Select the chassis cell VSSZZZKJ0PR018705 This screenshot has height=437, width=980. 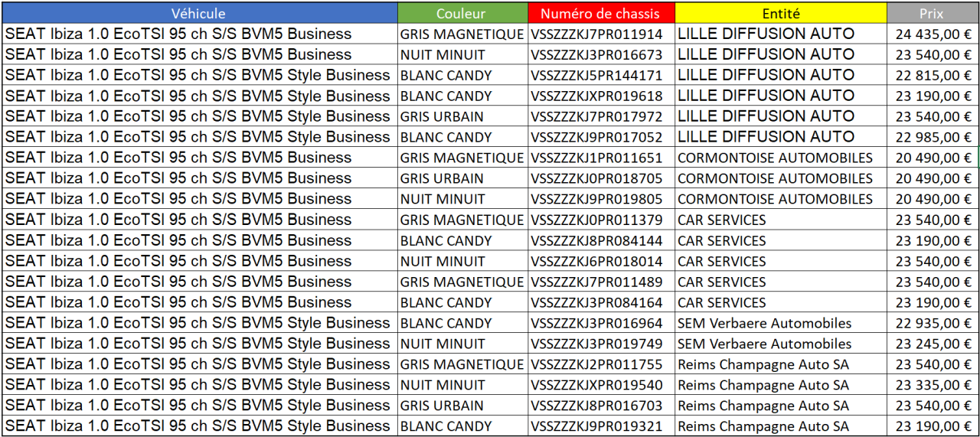click(x=601, y=179)
